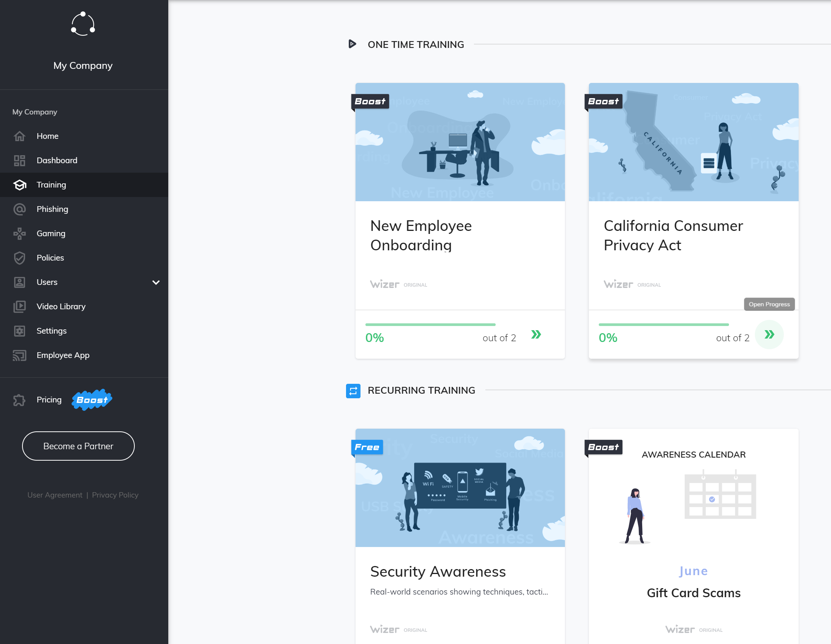Click Wizer Original logo on Onboarding card

click(399, 285)
